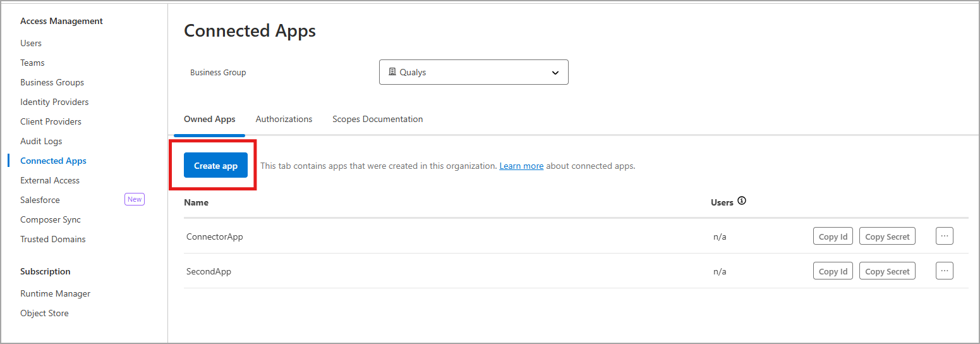Viewport: 980px width, 344px height.
Task: Open the Scopes Documentation tab
Action: point(377,119)
